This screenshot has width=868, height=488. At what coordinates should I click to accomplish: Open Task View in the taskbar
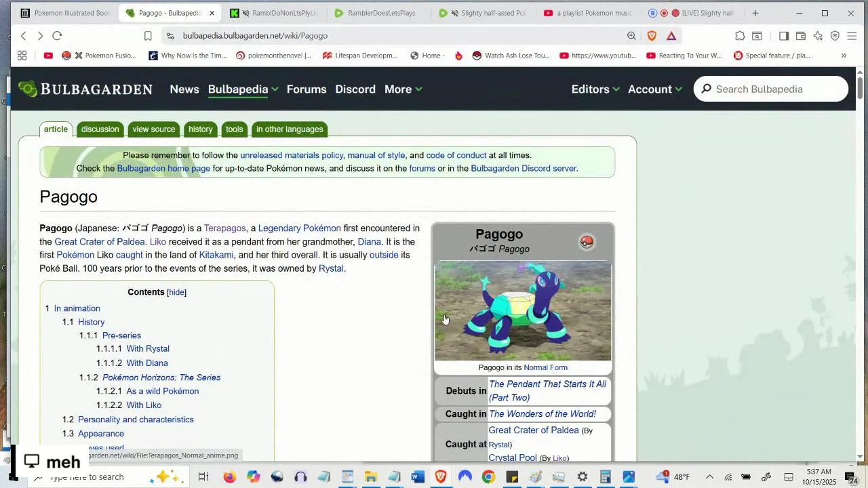pos(203,477)
